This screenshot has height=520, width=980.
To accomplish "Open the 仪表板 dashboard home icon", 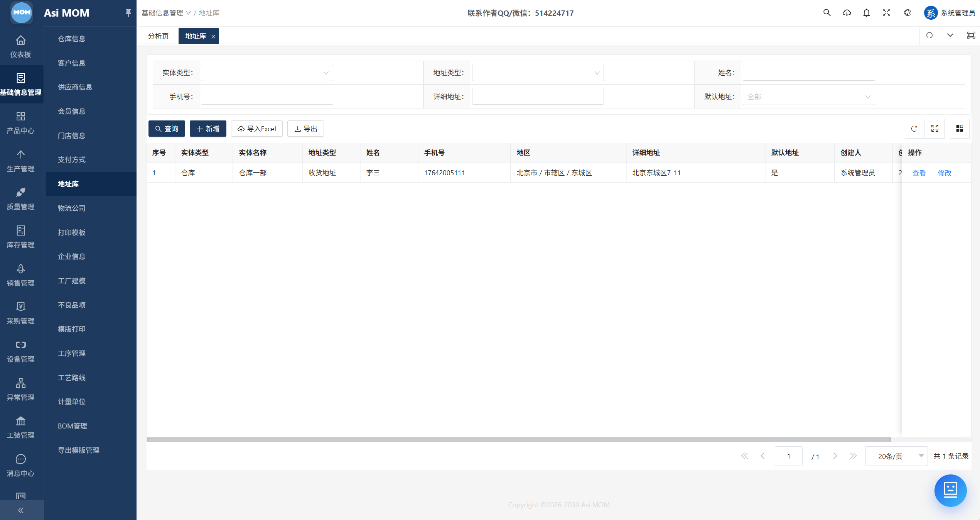I will click(21, 40).
